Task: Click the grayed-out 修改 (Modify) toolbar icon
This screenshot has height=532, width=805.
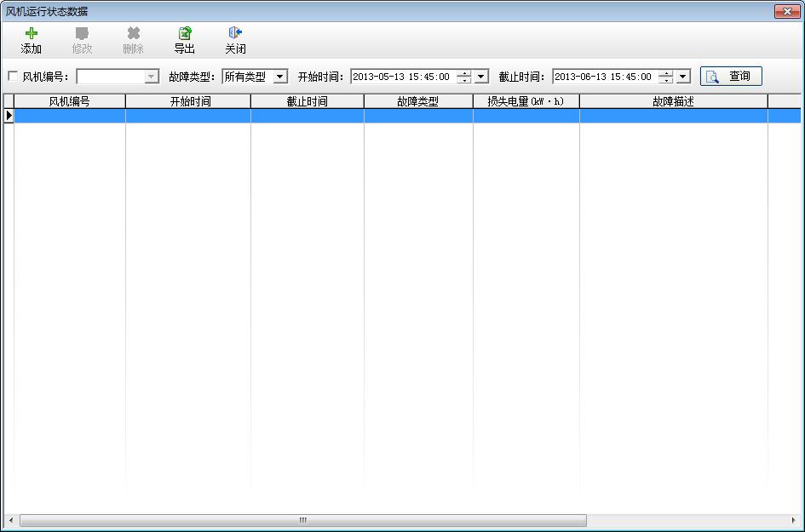Action: click(82, 33)
